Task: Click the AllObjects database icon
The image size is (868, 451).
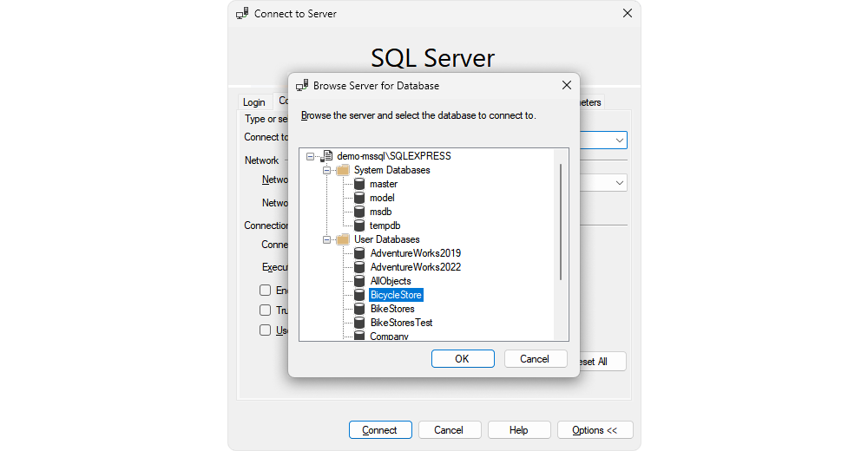Action: [x=359, y=280]
